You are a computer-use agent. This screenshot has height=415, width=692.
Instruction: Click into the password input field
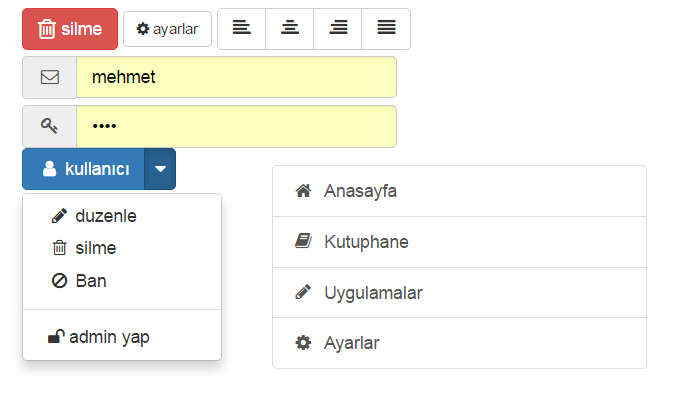236,126
